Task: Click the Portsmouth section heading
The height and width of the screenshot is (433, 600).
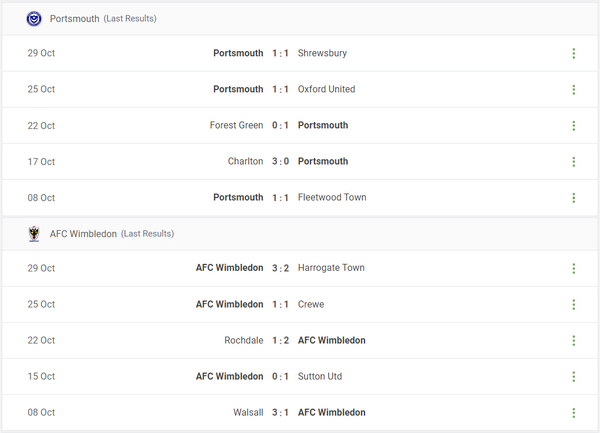Action: (x=74, y=19)
